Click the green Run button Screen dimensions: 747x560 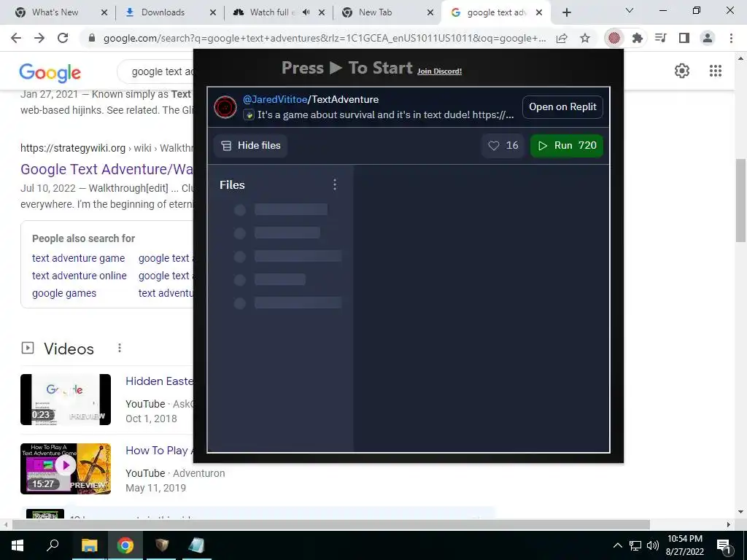[x=566, y=145]
